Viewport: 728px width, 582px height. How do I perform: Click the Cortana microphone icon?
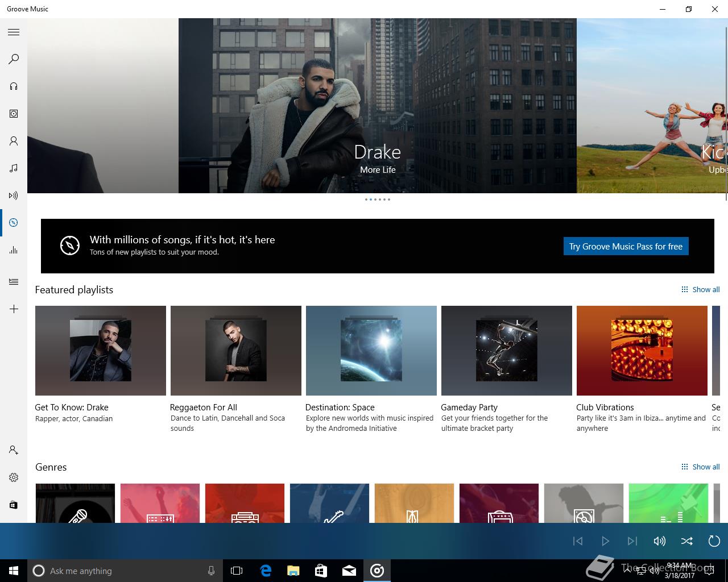pos(211,571)
